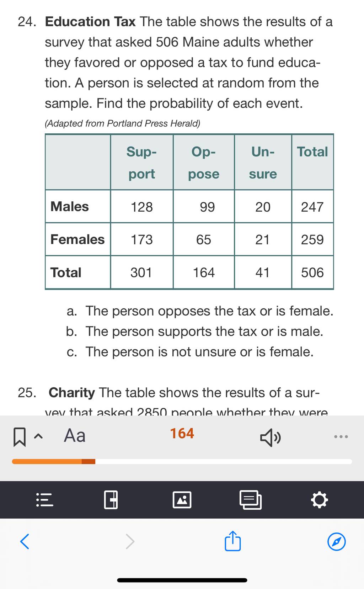Click the orange reading progress slider
364x589 pixels.
(x=182, y=461)
